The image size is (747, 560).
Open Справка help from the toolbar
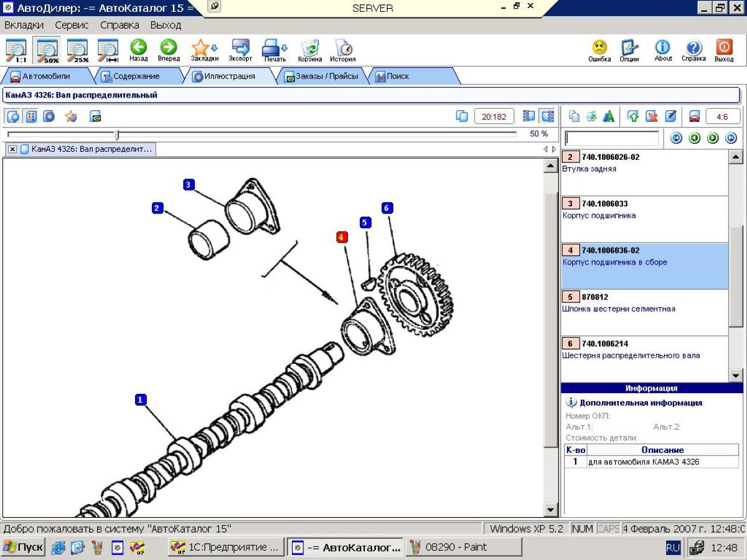(x=693, y=51)
